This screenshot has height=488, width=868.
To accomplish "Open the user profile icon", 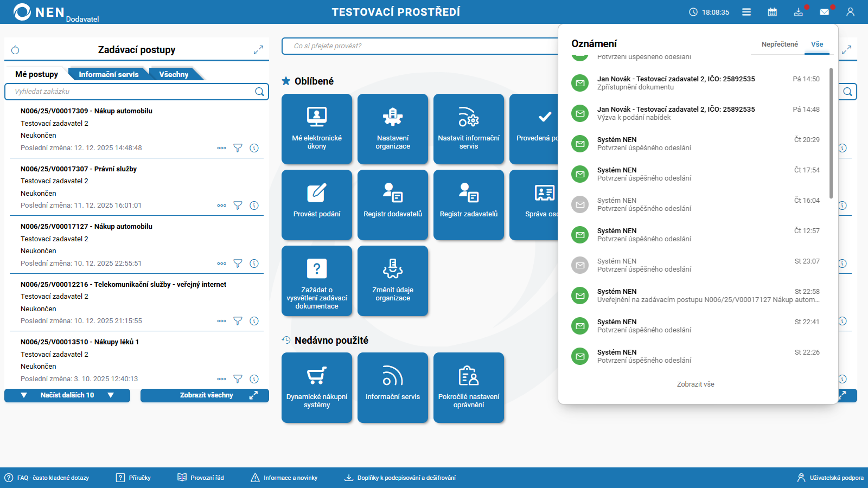I will coord(850,12).
